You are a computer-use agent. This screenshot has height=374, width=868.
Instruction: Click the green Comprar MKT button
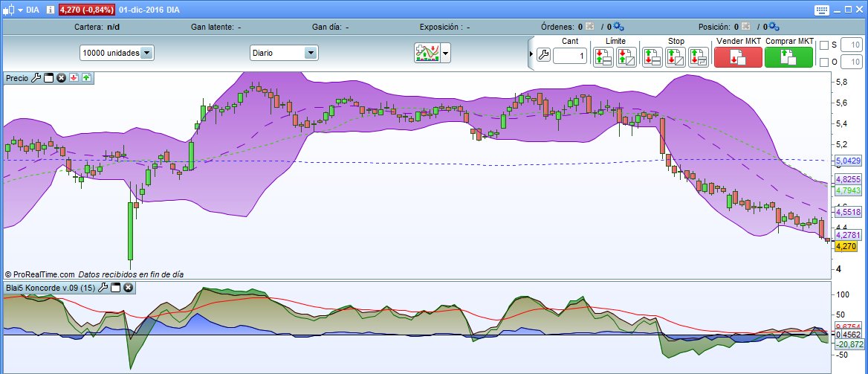point(788,57)
